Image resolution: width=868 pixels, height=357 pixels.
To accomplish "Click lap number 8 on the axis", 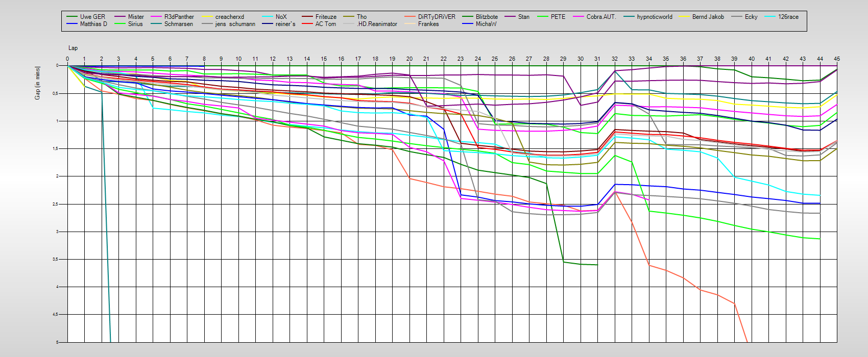I will [x=204, y=59].
